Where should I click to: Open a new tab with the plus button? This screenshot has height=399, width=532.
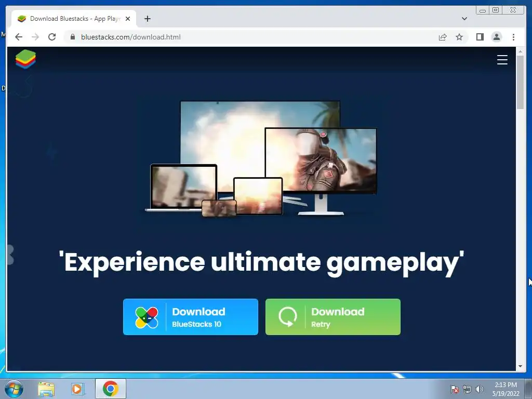[x=147, y=19]
